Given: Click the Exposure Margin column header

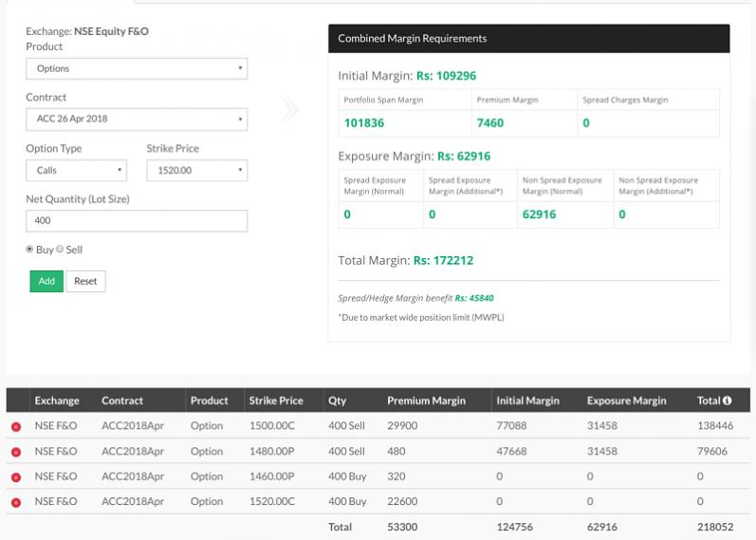Looking at the screenshot, I should click(x=626, y=400).
